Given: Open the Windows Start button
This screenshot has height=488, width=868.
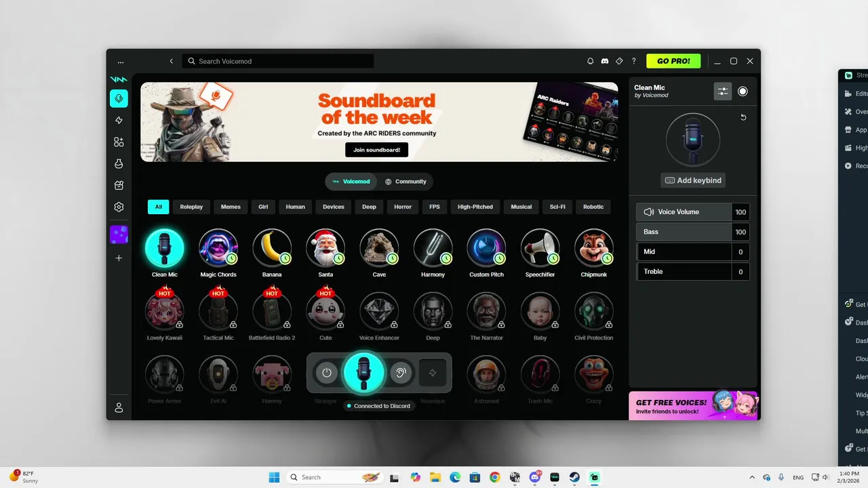Looking at the screenshot, I should (x=274, y=477).
